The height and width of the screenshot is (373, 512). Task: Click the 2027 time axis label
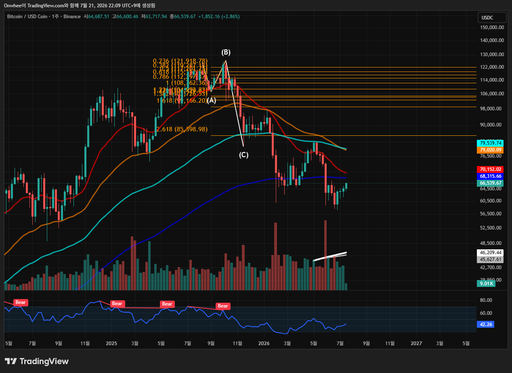pyautogui.click(x=416, y=343)
